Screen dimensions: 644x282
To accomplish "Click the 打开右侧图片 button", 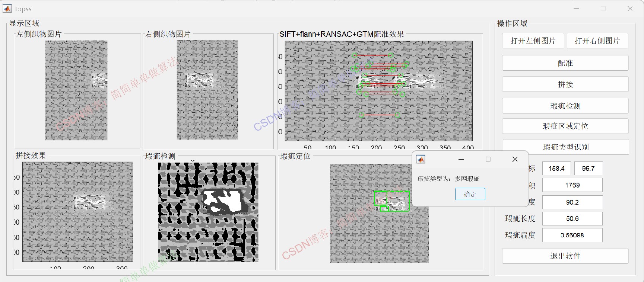I will point(597,41).
